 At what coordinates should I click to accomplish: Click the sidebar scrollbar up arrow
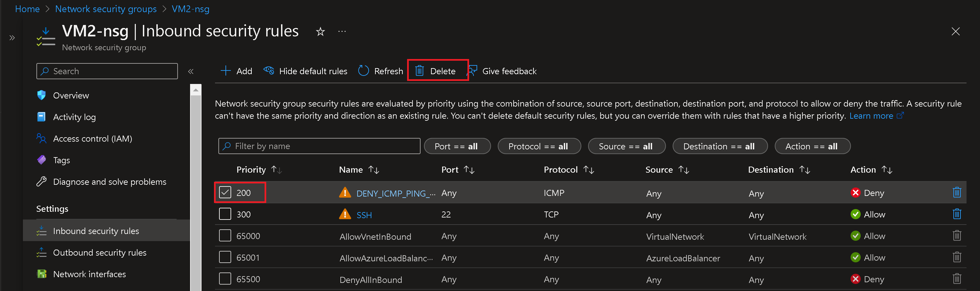click(x=195, y=90)
